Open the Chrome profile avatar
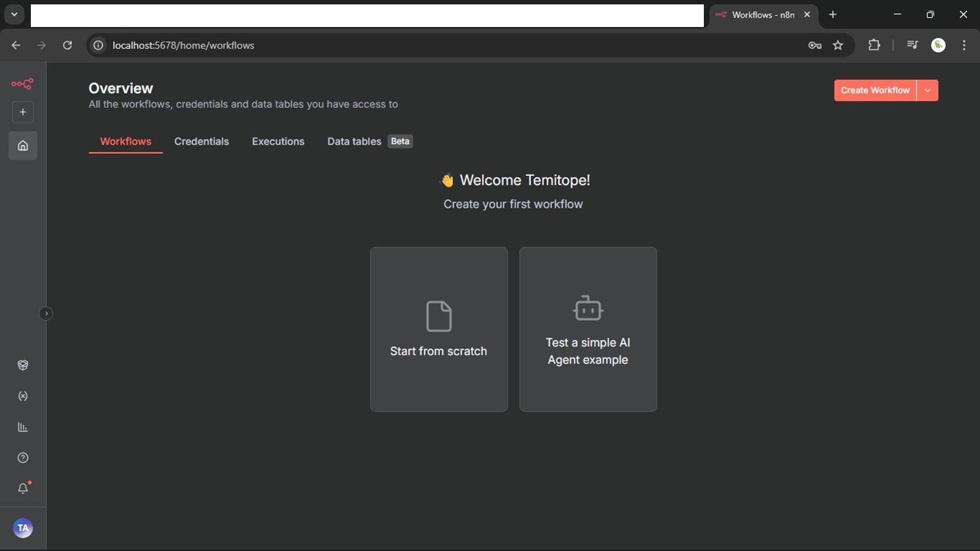This screenshot has height=551, width=980. point(938,45)
